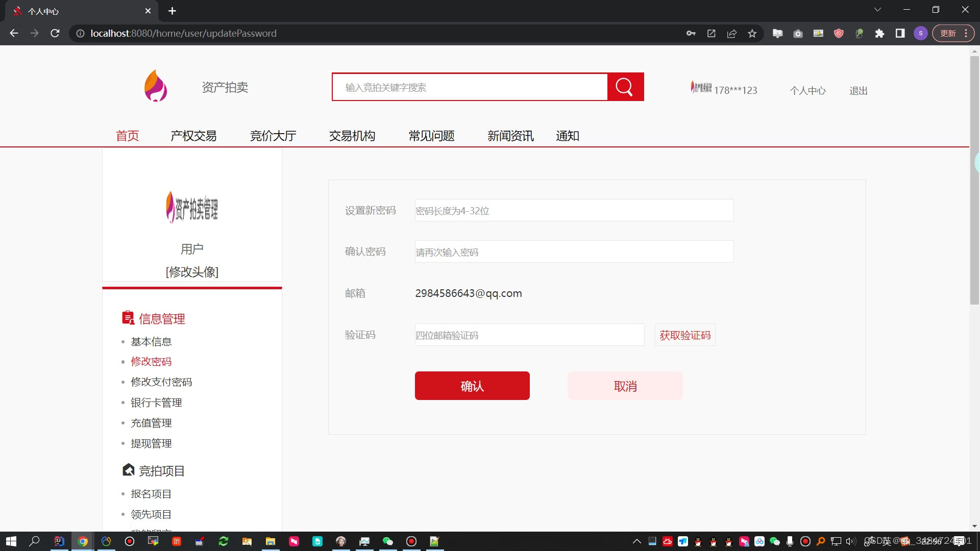The image size is (980, 551).
Task: Open Windows Start menu
Action: (11, 541)
